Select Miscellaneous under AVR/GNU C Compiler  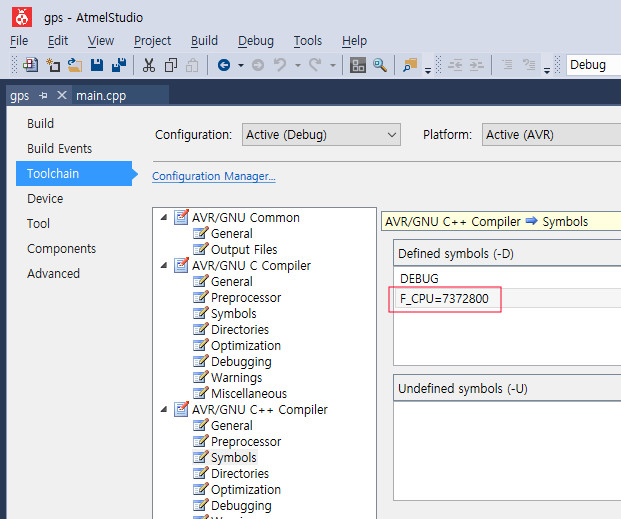pos(249,393)
